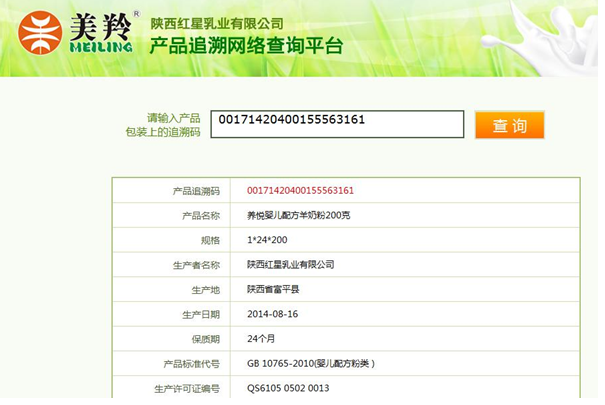Select the 产品追溯码 row label
605x405 pixels.
196,191
